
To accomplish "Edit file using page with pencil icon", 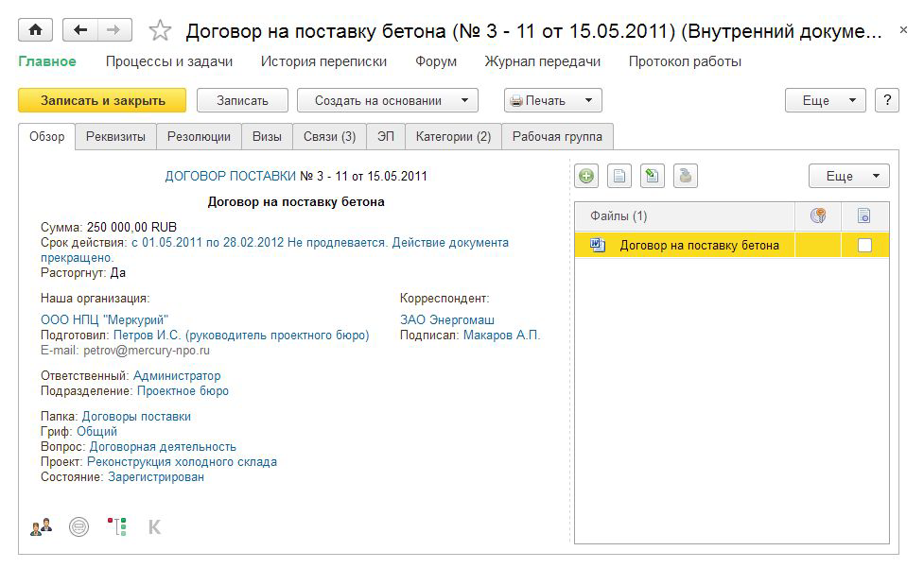I will tap(653, 176).
